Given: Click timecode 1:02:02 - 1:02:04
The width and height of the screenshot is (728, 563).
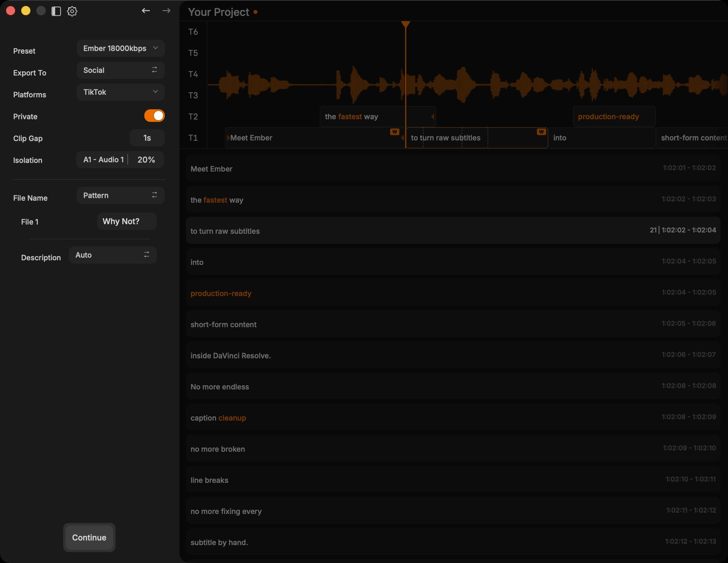Looking at the screenshot, I should click(x=689, y=230).
